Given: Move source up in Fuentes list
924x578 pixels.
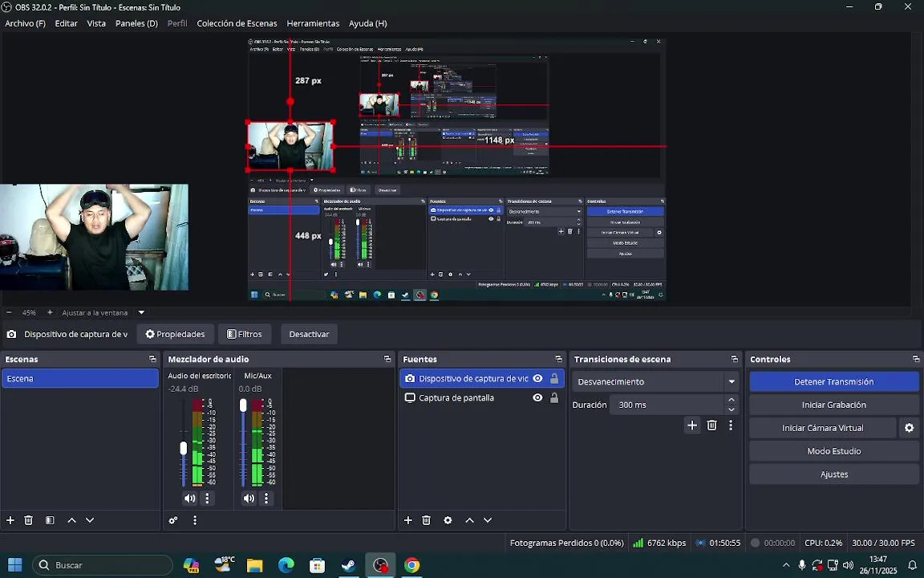Looking at the screenshot, I should tap(470, 520).
